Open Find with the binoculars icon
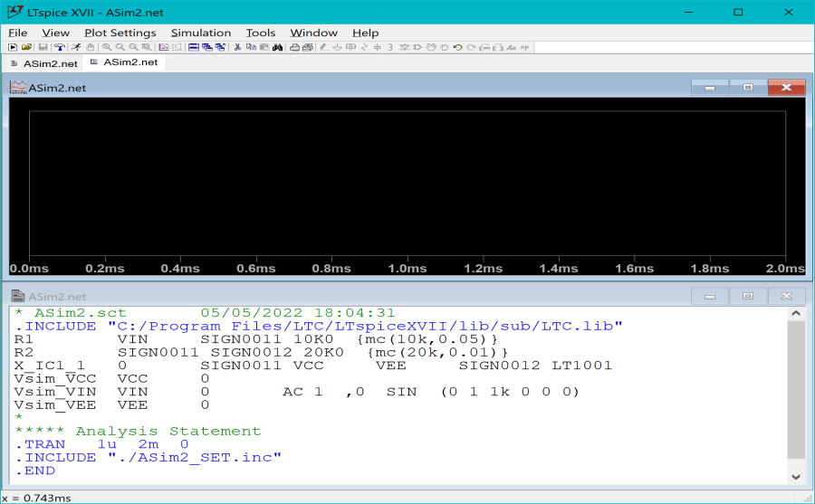815x504 pixels. pos(278,47)
